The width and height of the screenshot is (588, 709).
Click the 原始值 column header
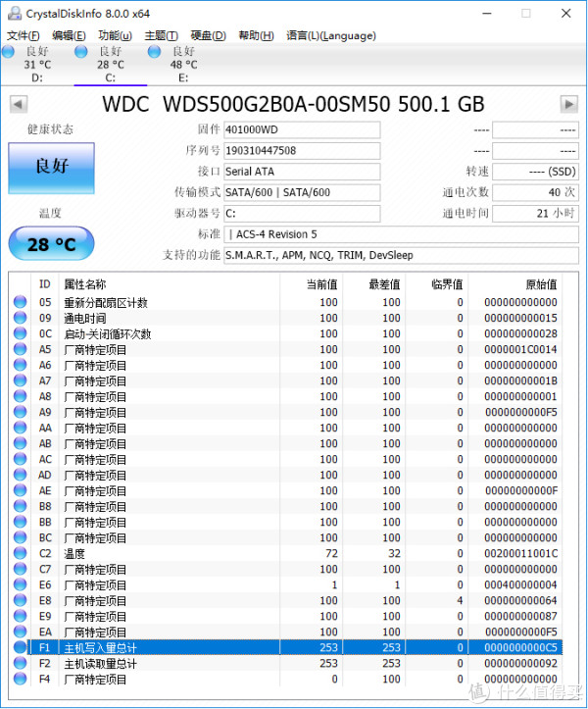541,284
